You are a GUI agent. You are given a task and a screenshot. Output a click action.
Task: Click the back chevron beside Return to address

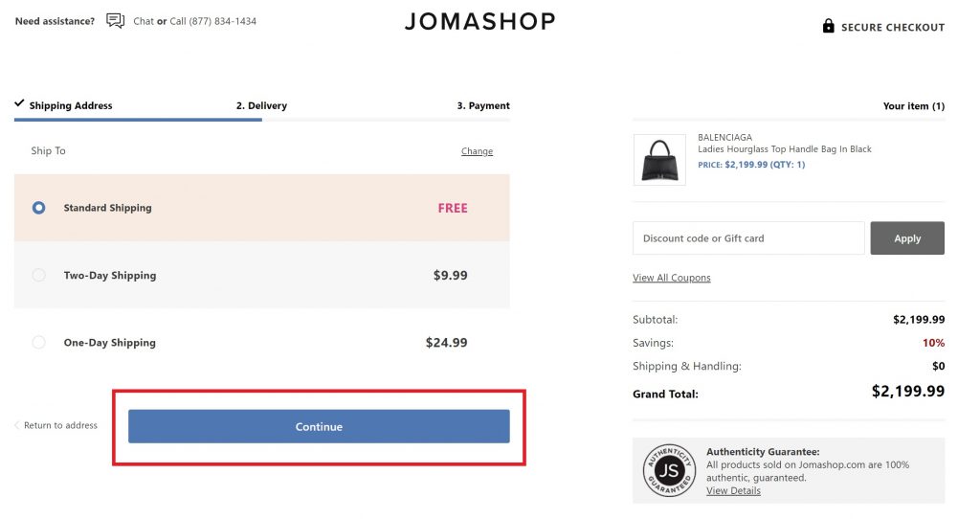pyautogui.click(x=17, y=425)
